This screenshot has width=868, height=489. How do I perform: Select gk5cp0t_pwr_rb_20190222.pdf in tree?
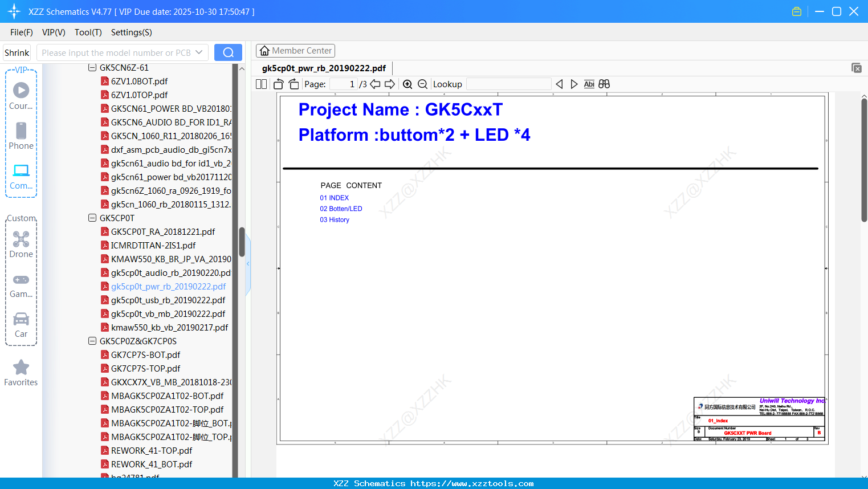click(x=168, y=287)
